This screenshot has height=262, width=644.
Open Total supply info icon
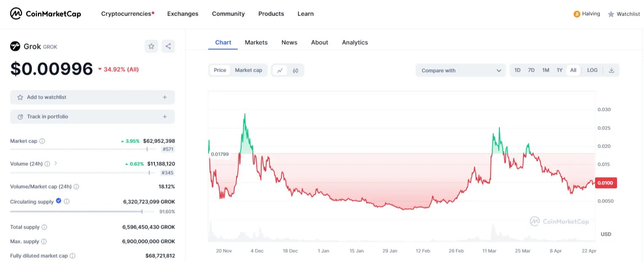(44, 227)
